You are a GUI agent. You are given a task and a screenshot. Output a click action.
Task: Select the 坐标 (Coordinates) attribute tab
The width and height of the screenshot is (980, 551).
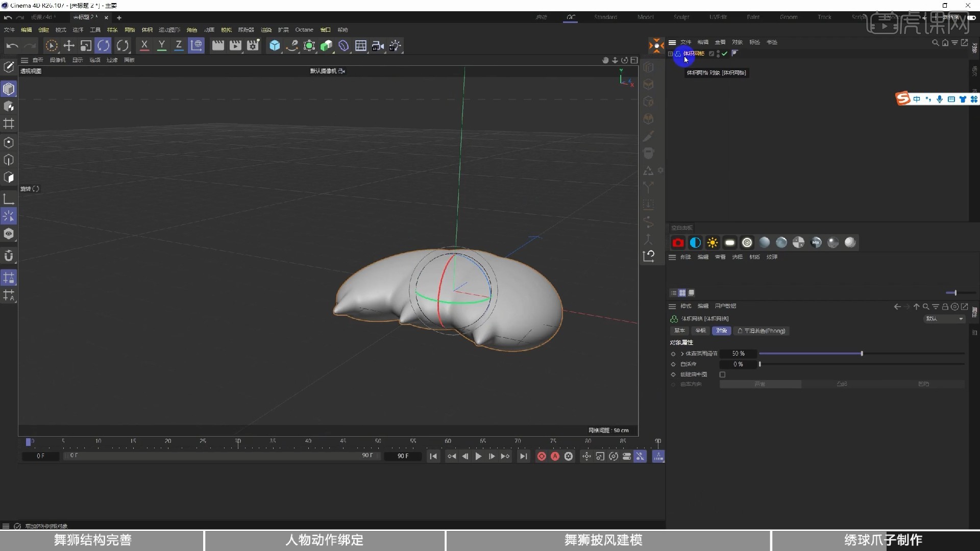point(700,331)
